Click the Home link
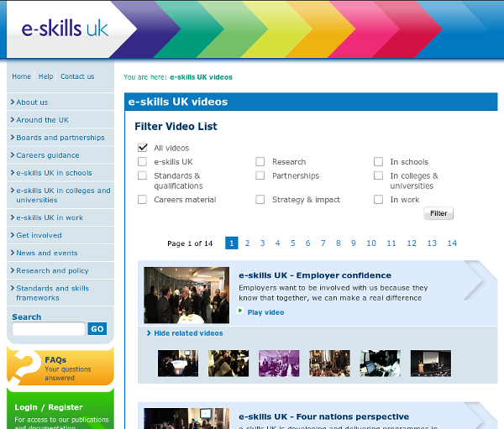504x429 pixels. coord(22,76)
